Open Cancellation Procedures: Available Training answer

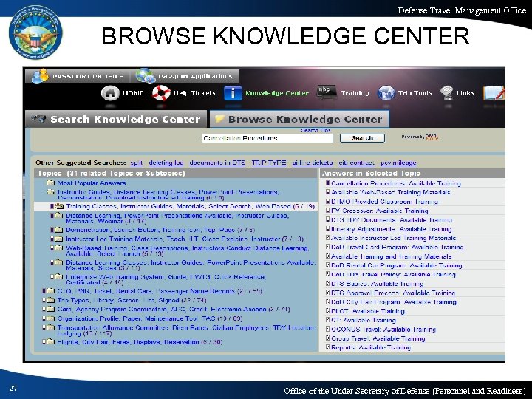coord(396,183)
